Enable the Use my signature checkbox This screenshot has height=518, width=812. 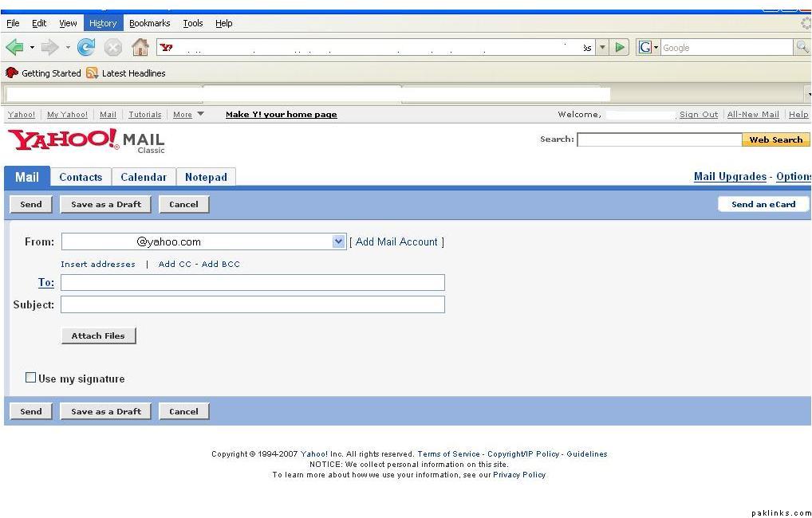pyautogui.click(x=31, y=378)
